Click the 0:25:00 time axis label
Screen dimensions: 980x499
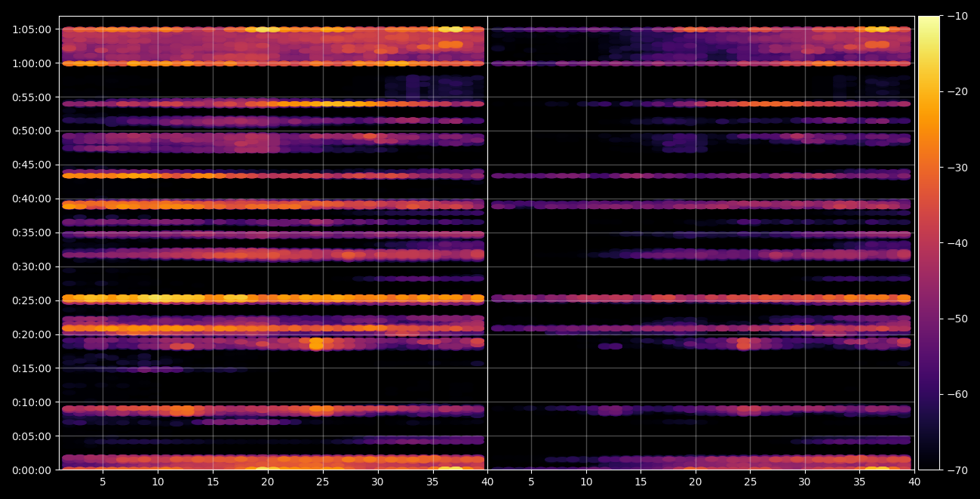[x=32, y=300]
